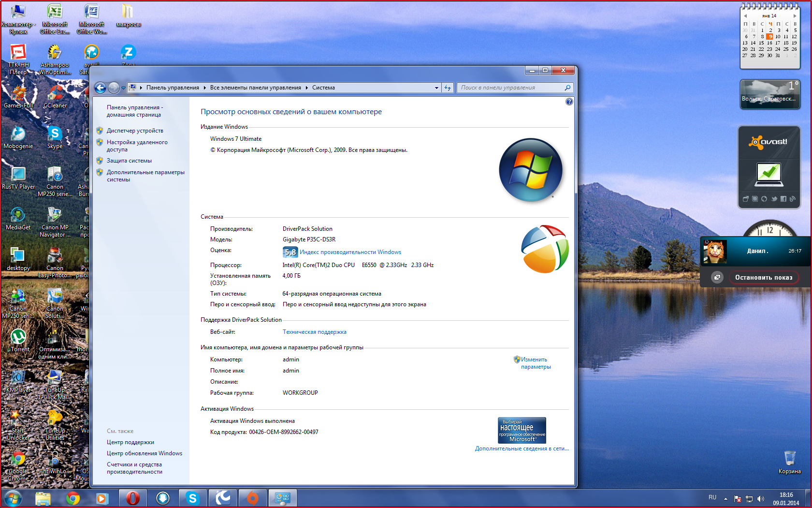Open the Start menu orb
812x508 pixels.
click(13, 498)
